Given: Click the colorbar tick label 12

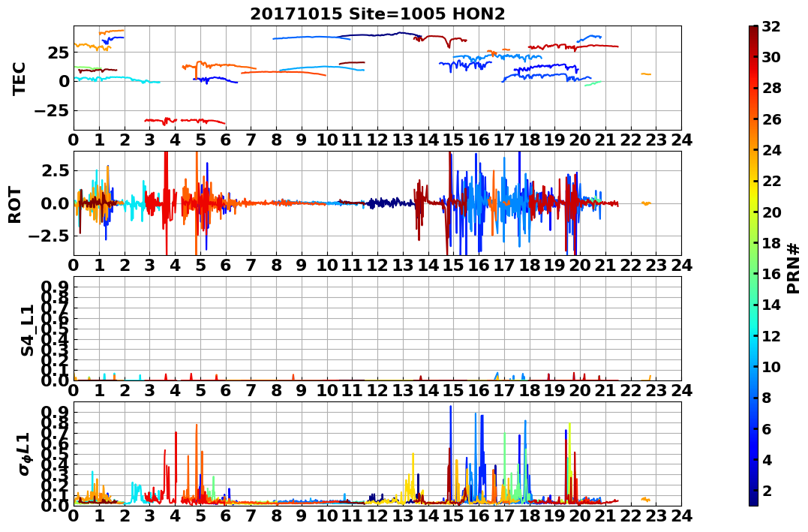Looking at the screenshot, I should (x=771, y=335).
